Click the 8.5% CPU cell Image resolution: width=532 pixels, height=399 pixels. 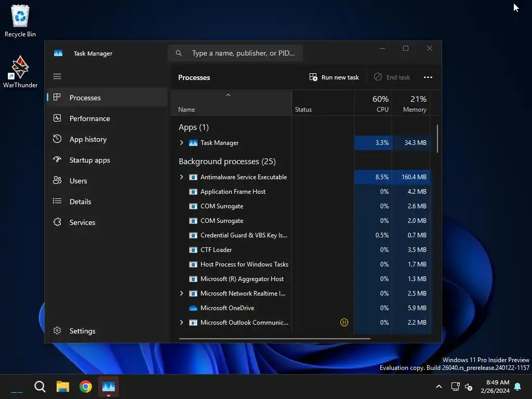point(373,177)
